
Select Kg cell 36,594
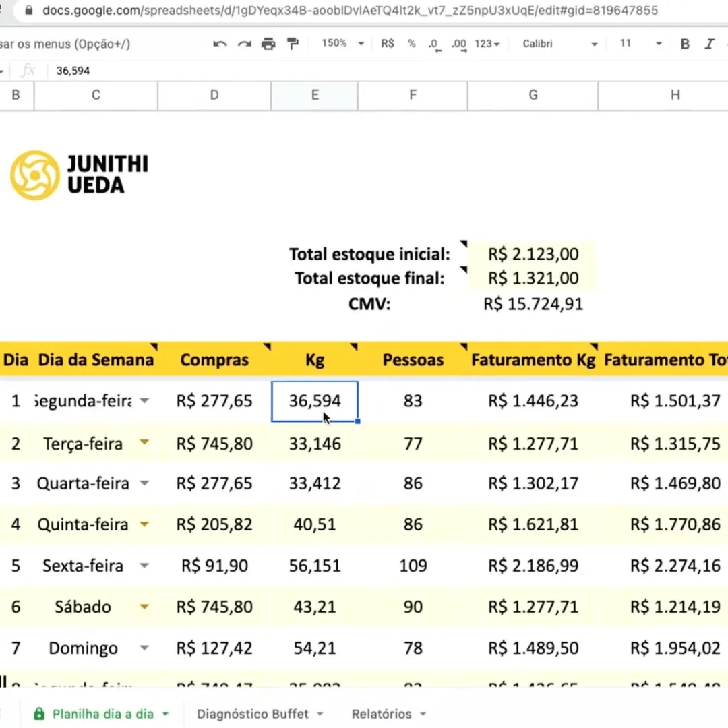pos(314,401)
